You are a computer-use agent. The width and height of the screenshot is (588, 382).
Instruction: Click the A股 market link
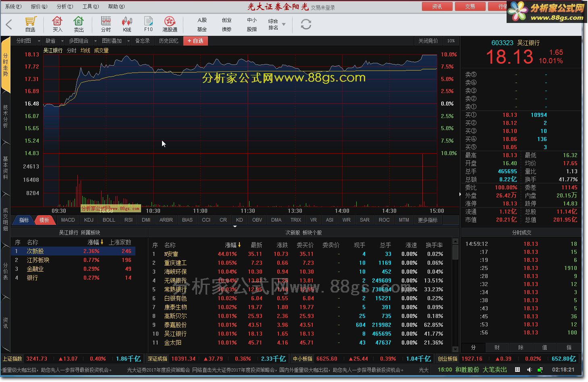tap(202, 20)
